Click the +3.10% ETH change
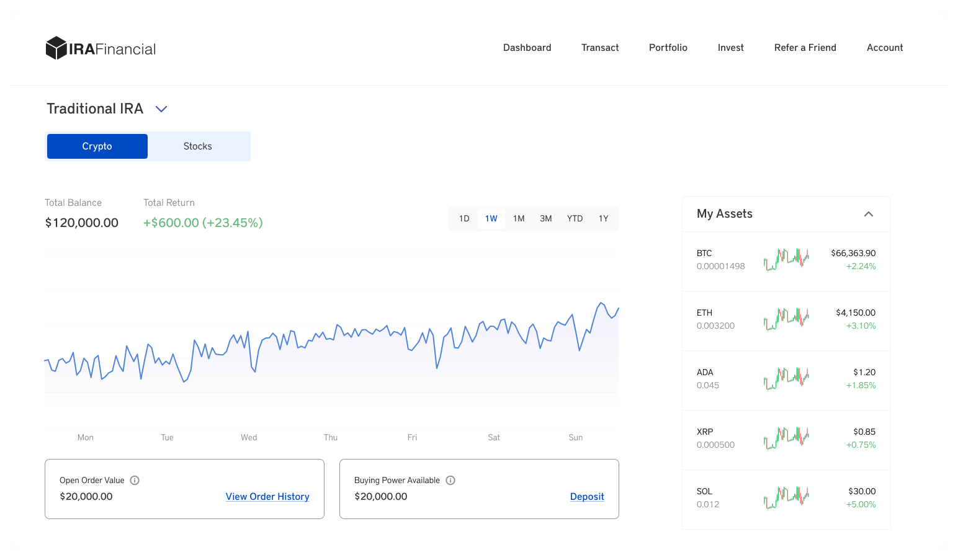The height and width of the screenshot is (560, 958). (861, 326)
